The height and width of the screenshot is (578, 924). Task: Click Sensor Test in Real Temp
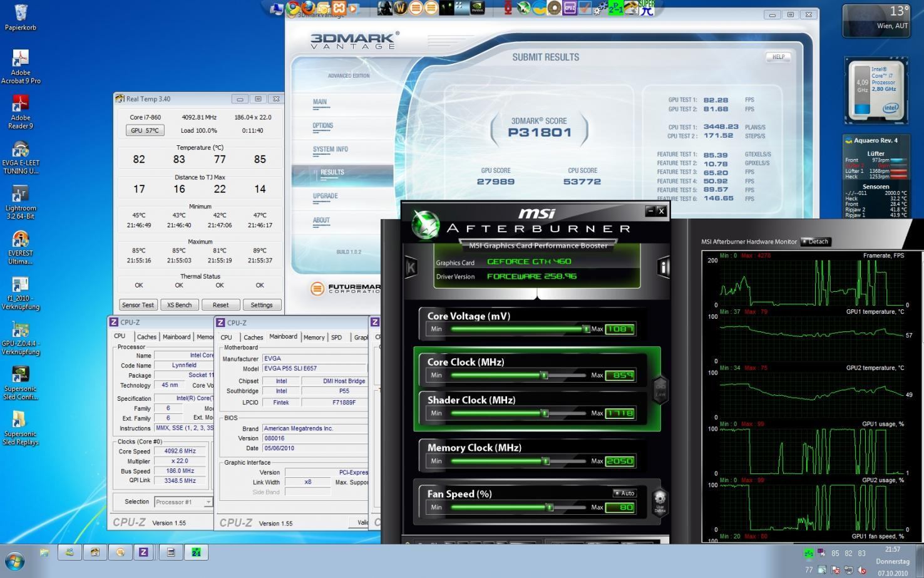pyautogui.click(x=138, y=305)
